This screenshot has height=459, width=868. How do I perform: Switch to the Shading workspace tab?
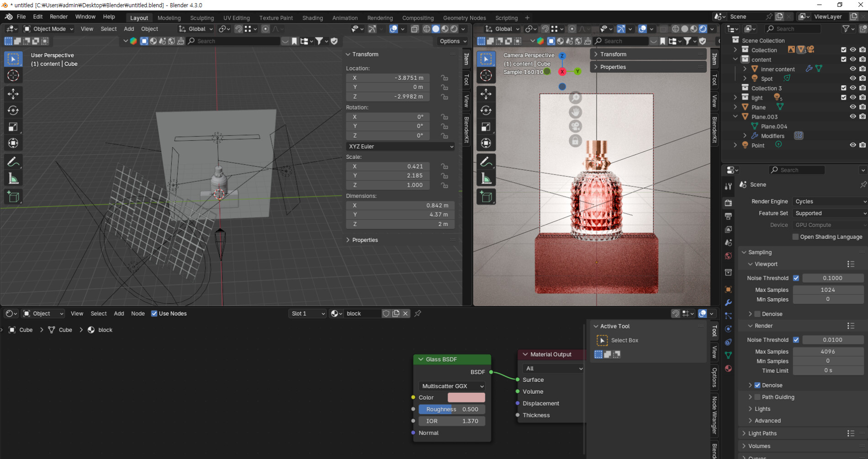312,18
